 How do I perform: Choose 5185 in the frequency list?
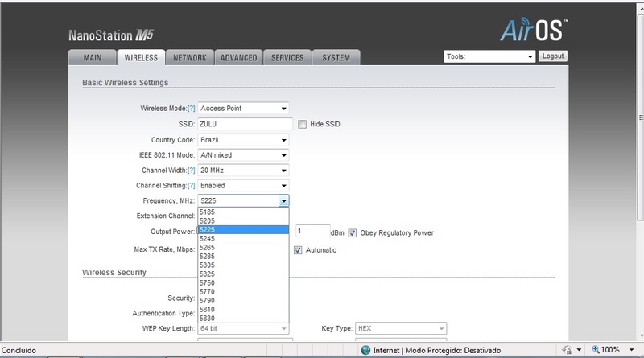[242, 212]
